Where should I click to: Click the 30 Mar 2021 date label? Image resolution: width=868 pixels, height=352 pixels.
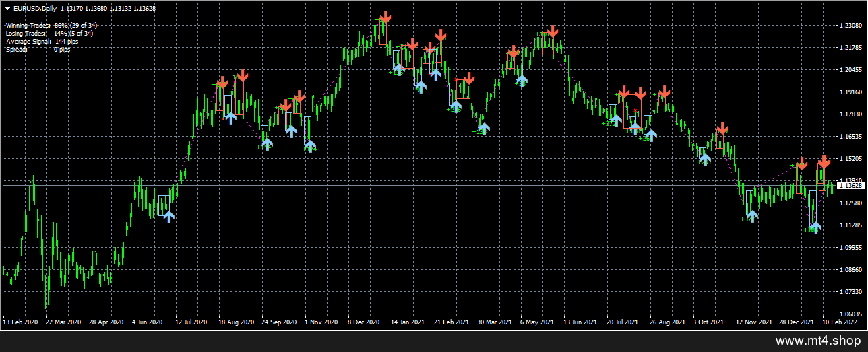(495, 322)
